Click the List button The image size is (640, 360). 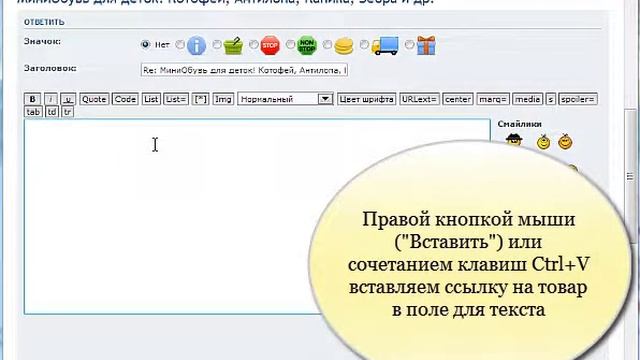point(151,99)
